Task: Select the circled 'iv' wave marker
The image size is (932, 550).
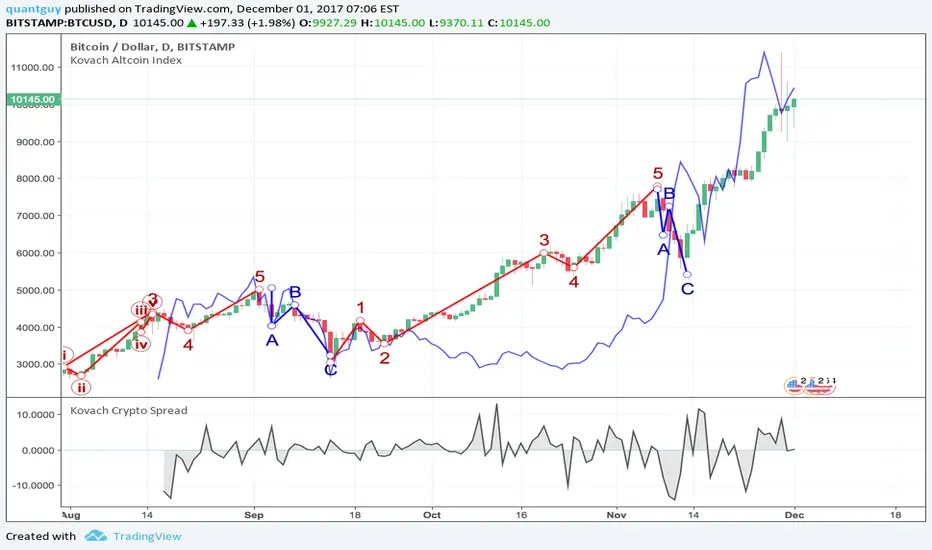Action: 141,344
